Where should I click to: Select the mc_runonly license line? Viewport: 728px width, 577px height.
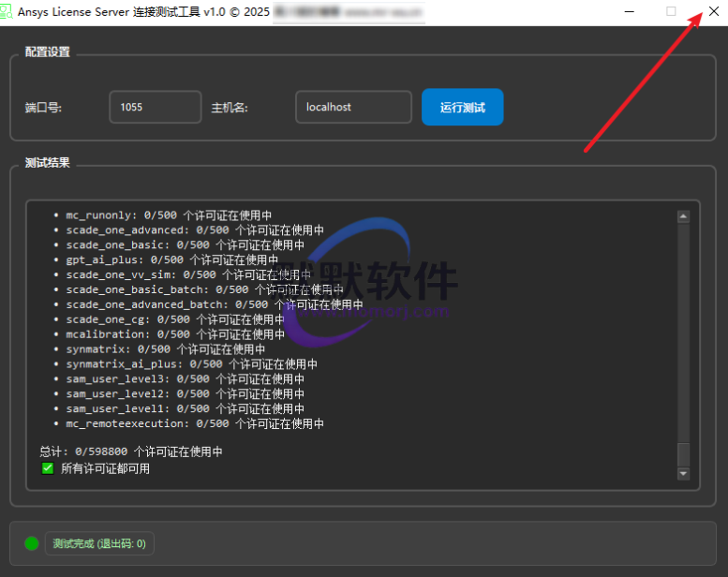click(169, 215)
